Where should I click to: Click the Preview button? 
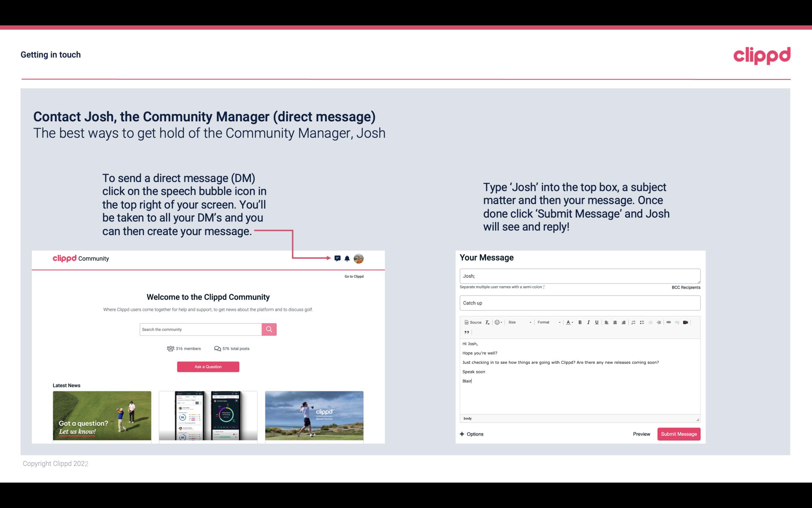coord(642,434)
